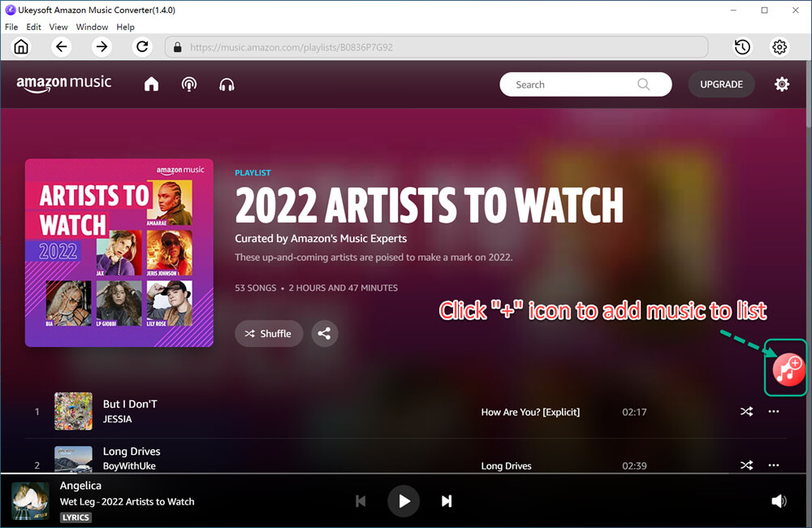Navigate forward with the right arrow
The image size is (812, 528).
(x=102, y=47)
